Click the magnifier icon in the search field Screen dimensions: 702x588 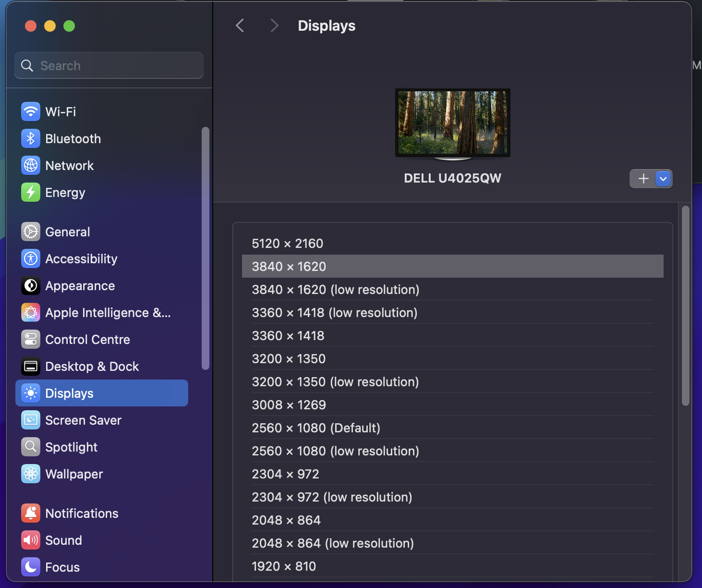[x=27, y=66]
